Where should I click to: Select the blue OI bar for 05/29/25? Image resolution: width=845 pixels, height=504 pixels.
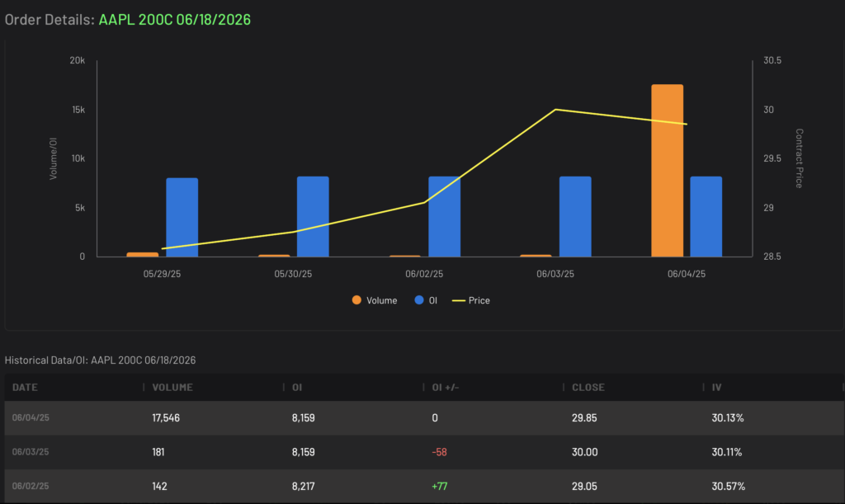[182, 217]
